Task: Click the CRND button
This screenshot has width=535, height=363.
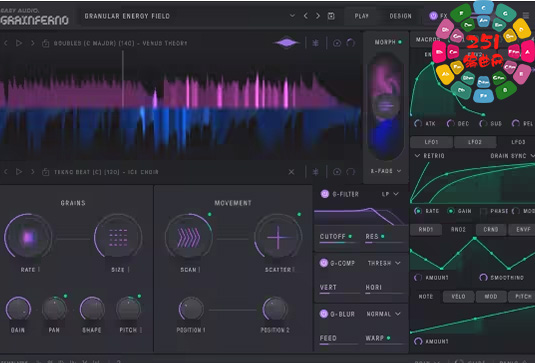Action: pos(491,230)
